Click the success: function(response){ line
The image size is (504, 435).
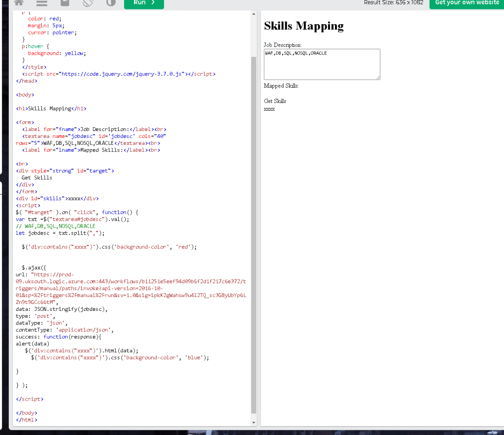coord(59,337)
